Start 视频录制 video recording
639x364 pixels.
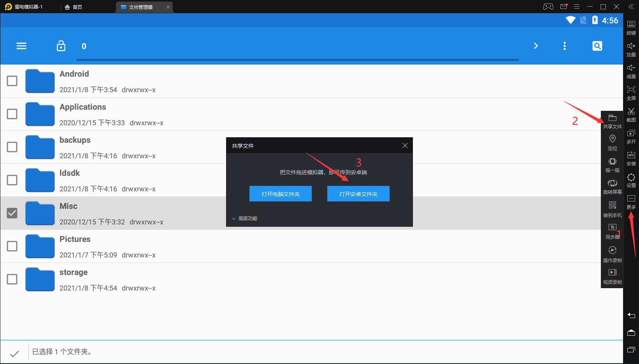tap(612, 276)
